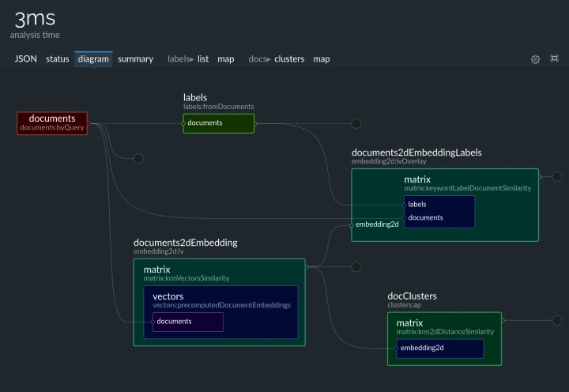Click the clusters:ap subtitle
Viewport: 569px width, 392px height.
coord(405,305)
